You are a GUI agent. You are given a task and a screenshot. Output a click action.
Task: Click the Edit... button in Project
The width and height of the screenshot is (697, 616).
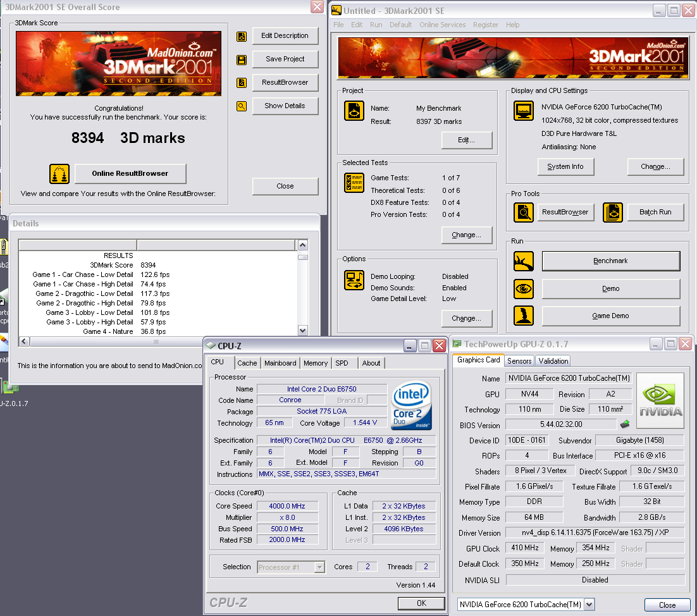point(466,140)
